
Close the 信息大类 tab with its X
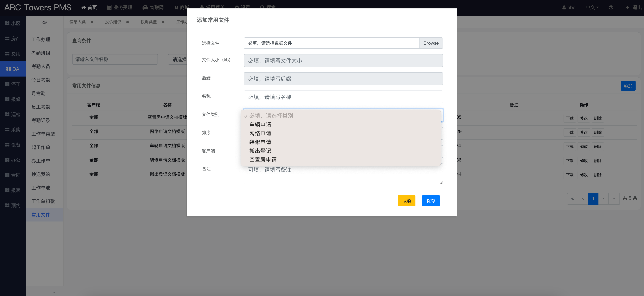92,22
